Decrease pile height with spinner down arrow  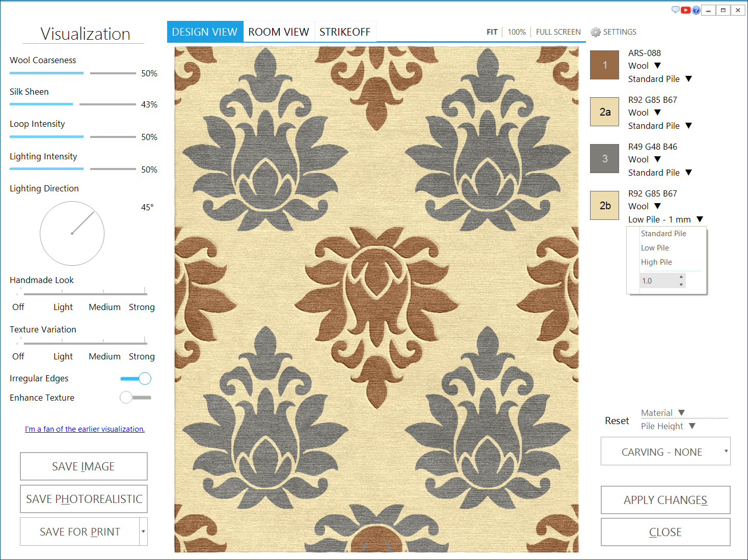click(681, 285)
